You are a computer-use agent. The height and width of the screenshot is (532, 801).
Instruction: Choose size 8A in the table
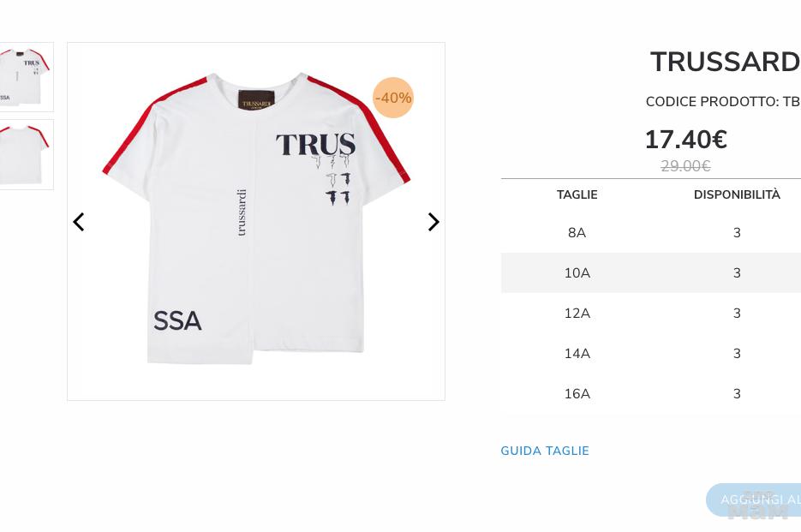click(x=577, y=233)
